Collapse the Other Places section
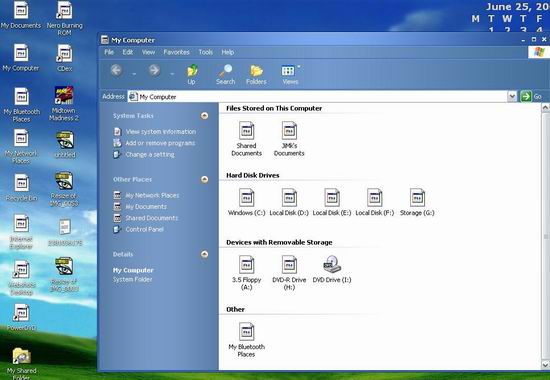 click(204, 179)
